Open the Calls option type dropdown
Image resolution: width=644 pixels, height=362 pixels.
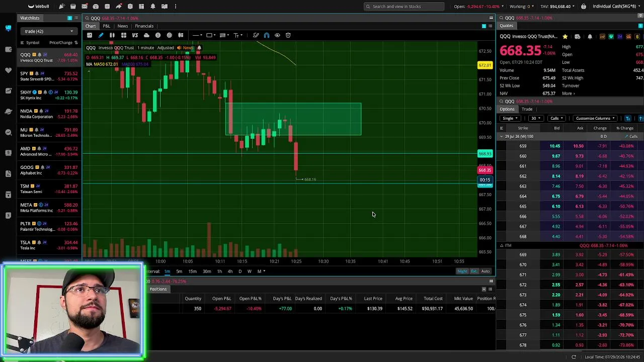(556, 119)
